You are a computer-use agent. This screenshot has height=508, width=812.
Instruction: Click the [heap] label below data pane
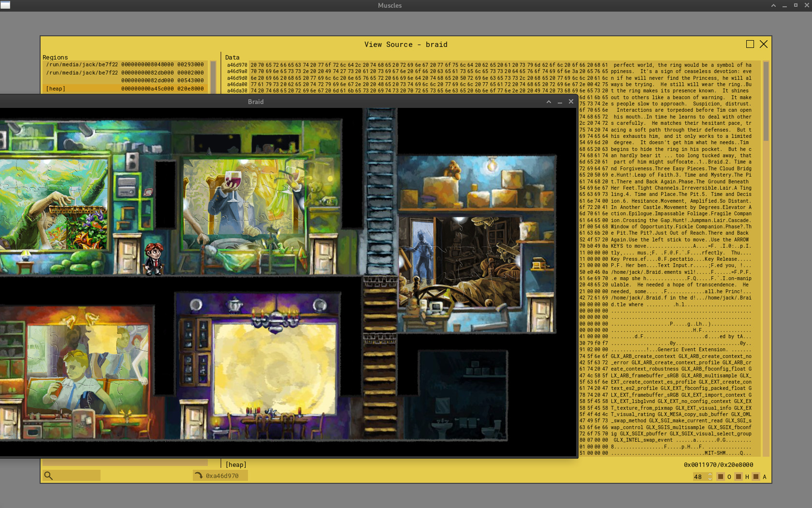tap(236, 464)
